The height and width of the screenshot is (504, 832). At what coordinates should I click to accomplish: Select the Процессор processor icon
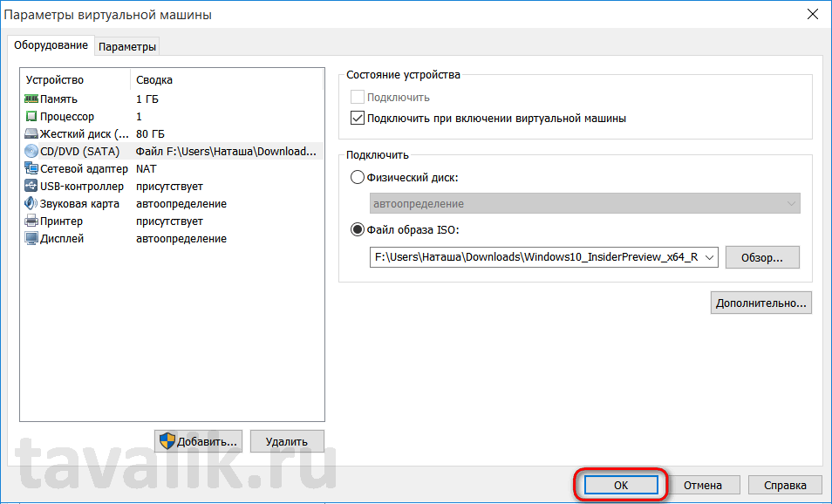[31, 117]
